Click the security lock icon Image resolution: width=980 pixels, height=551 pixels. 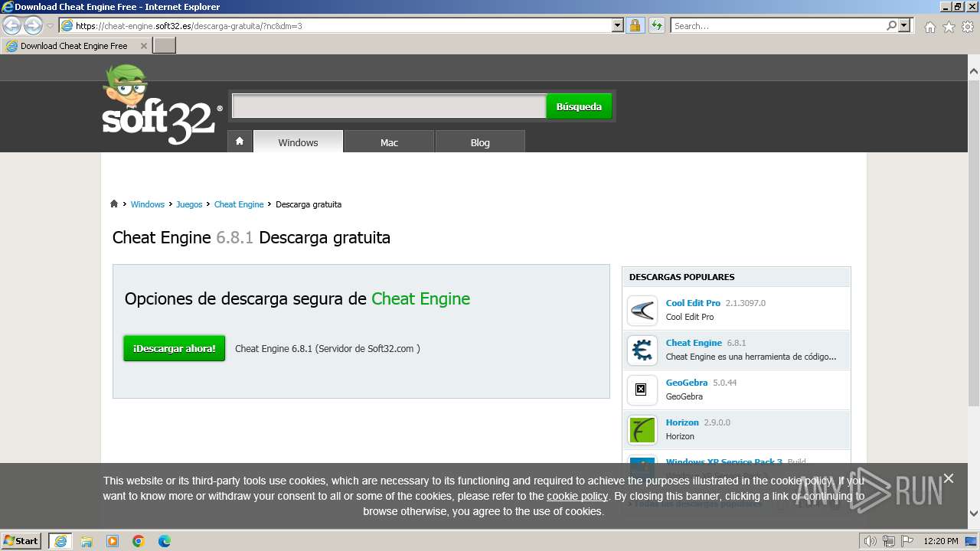635,26
